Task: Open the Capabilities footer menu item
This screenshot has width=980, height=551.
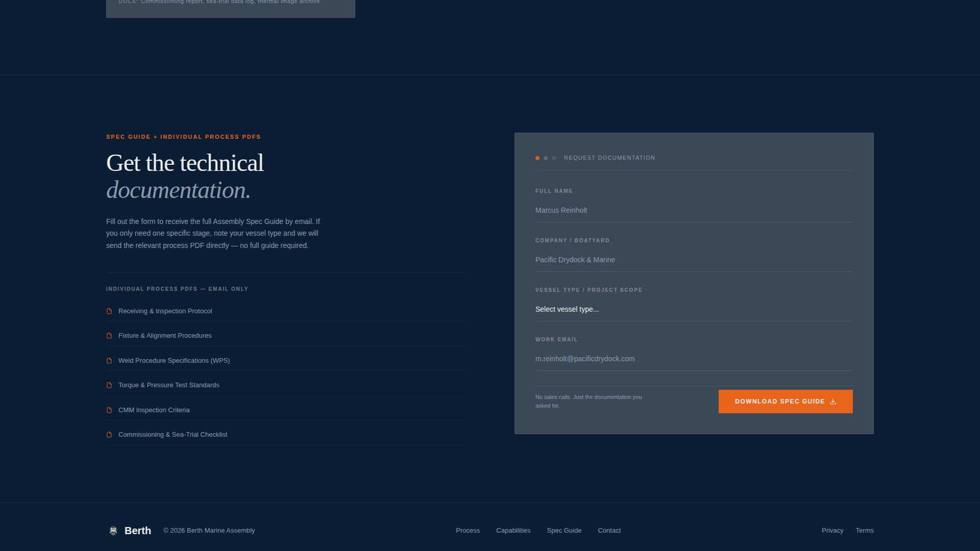Action: click(x=513, y=531)
